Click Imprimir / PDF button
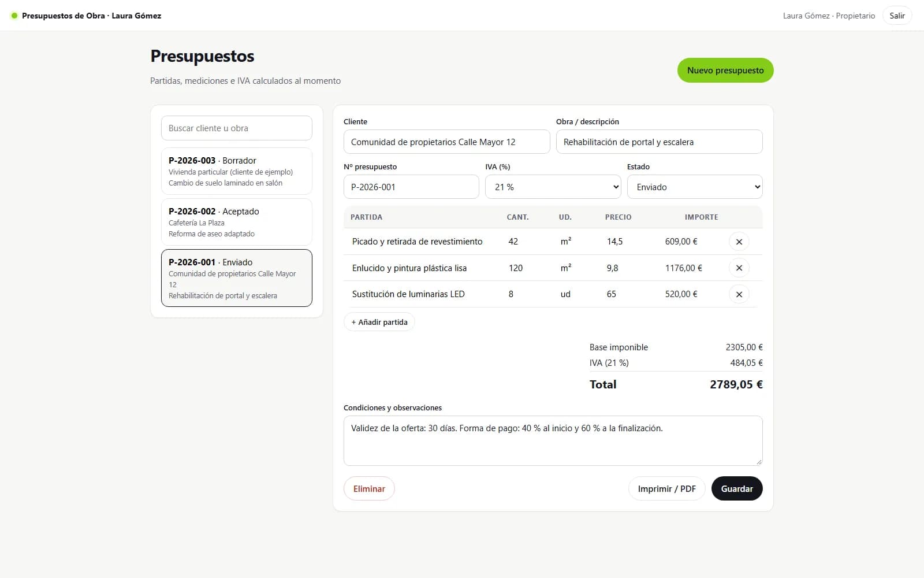The width and height of the screenshot is (924, 578). coord(667,488)
